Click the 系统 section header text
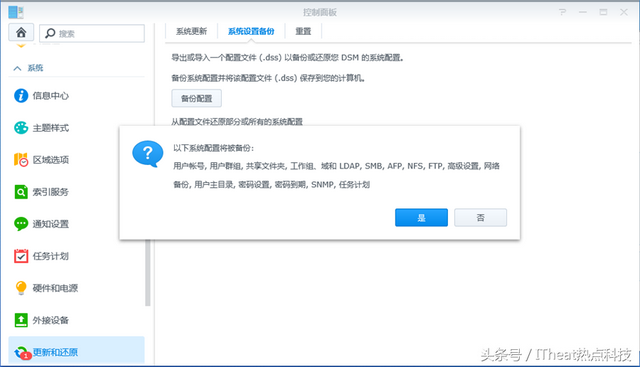The image size is (640, 367). [x=35, y=68]
